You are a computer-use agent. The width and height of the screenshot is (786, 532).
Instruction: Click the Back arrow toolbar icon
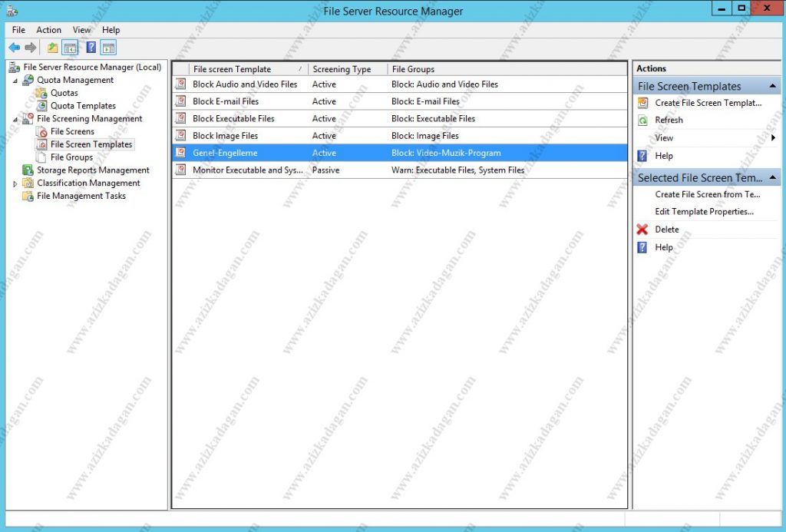pos(14,48)
